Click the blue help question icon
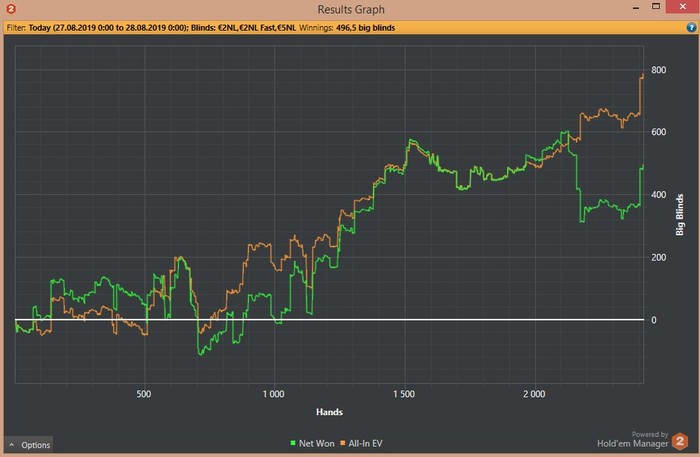This screenshot has width=700, height=457. (x=691, y=28)
